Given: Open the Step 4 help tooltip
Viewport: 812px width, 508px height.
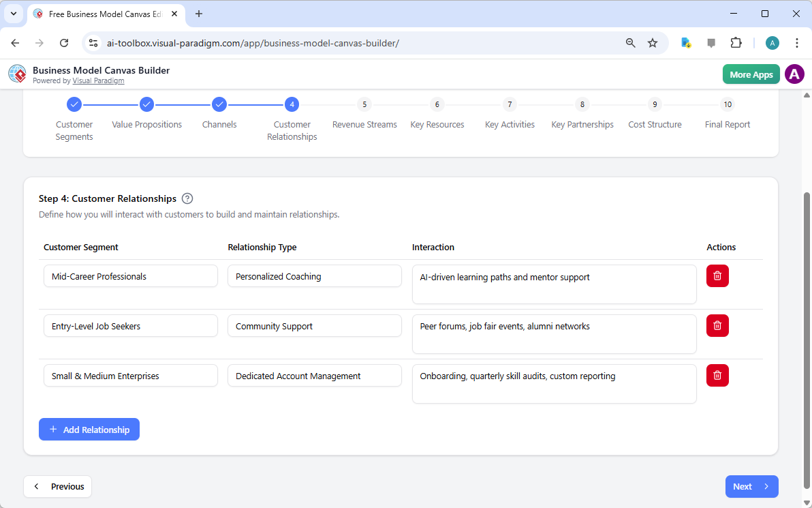Looking at the screenshot, I should coord(187,198).
